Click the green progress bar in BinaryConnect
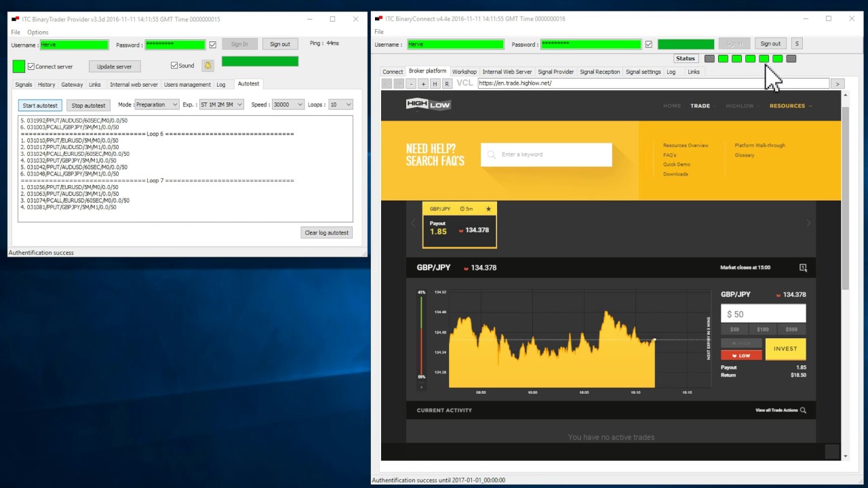Screen dimensions: 868x488 (x=686, y=45)
